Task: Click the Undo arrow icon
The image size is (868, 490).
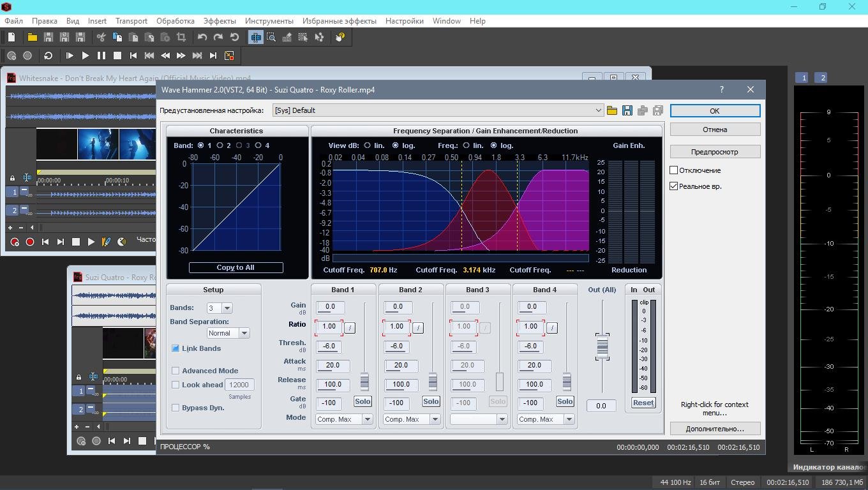Action: (202, 37)
